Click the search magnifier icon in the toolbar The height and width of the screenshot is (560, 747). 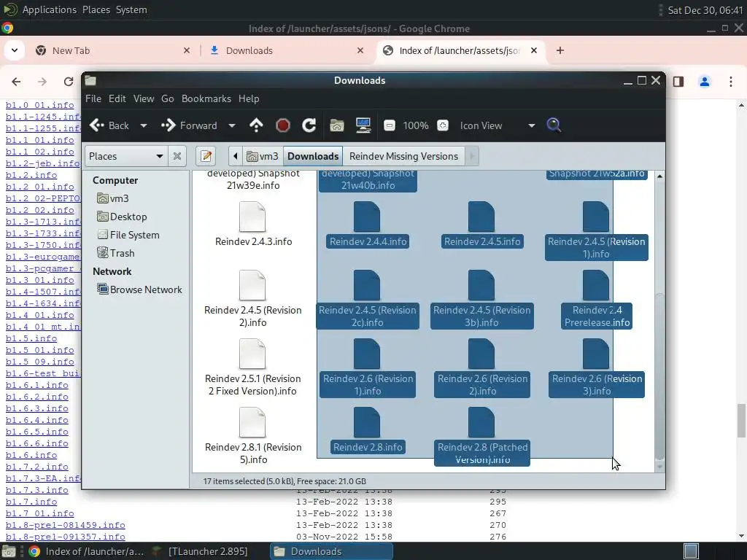coord(554,125)
